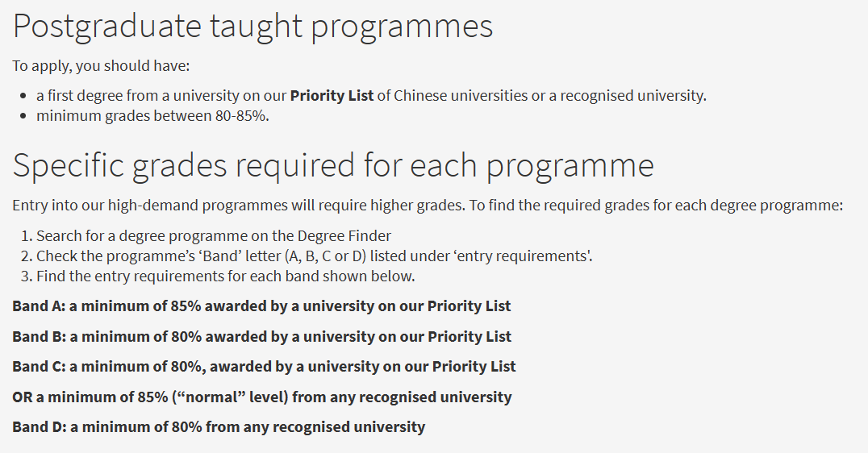Viewport: 868px width, 453px height.
Task: Select the 'minimum grades between 80-85%' bullet
Action: pyautogui.click(x=152, y=115)
